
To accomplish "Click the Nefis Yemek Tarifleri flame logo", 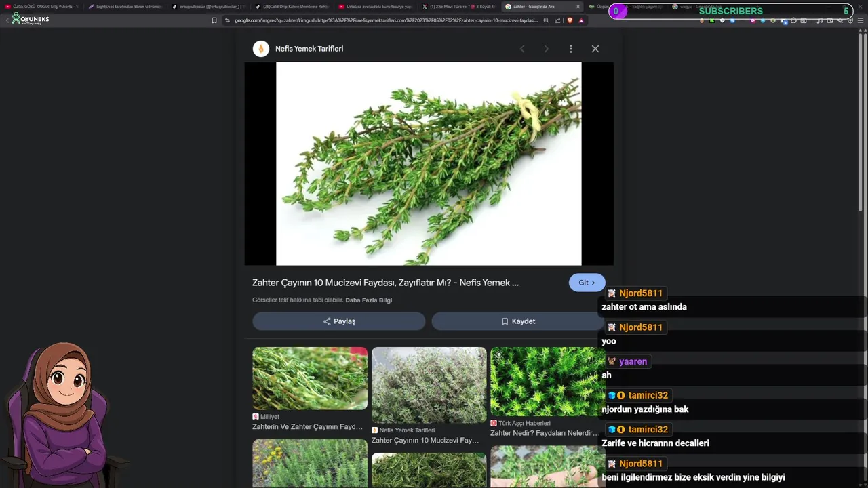I will pos(261,49).
